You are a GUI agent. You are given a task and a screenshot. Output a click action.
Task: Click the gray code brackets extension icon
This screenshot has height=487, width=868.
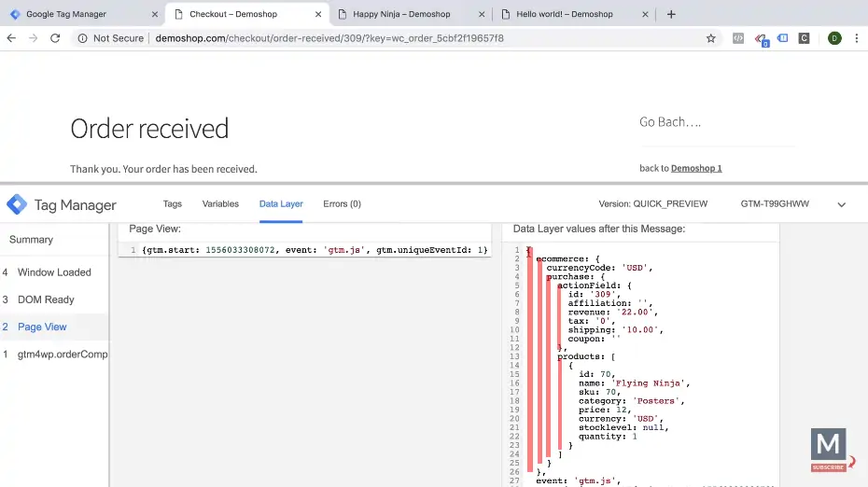tap(738, 38)
